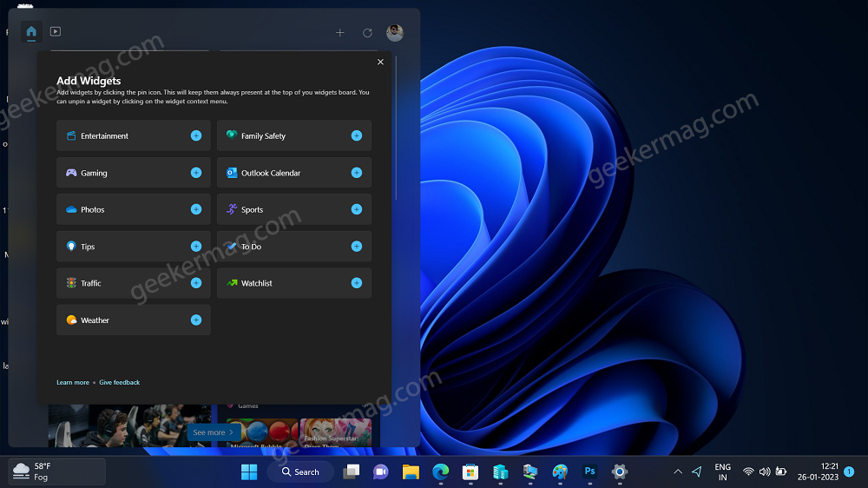Switch the ENG IN input language

[x=722, y=472]
